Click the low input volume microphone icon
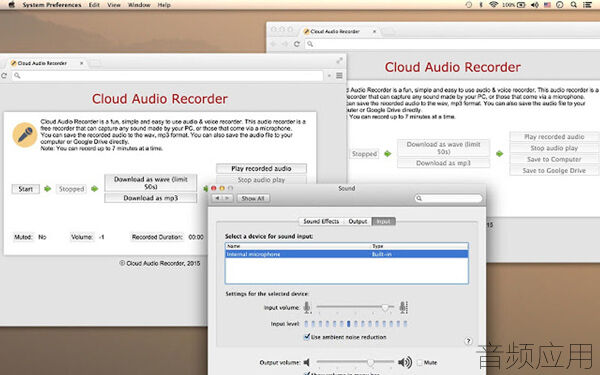 [x=307, y=307]
